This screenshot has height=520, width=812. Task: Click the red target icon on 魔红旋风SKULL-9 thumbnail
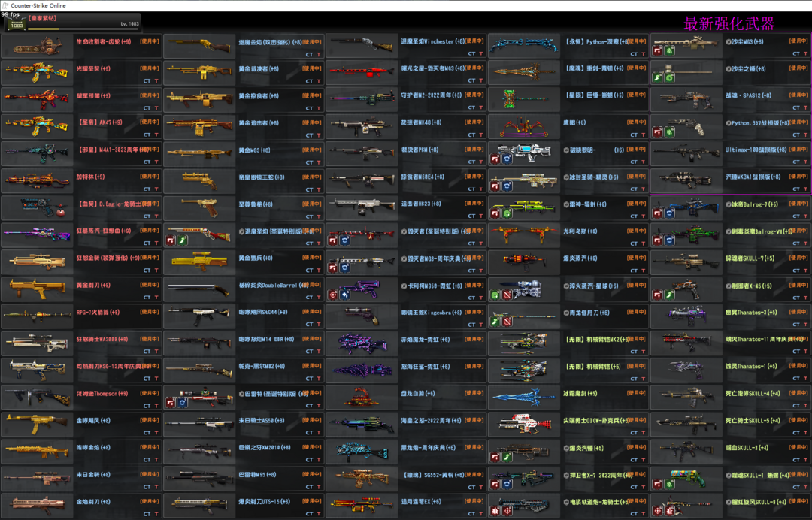[x=657, y=511]
